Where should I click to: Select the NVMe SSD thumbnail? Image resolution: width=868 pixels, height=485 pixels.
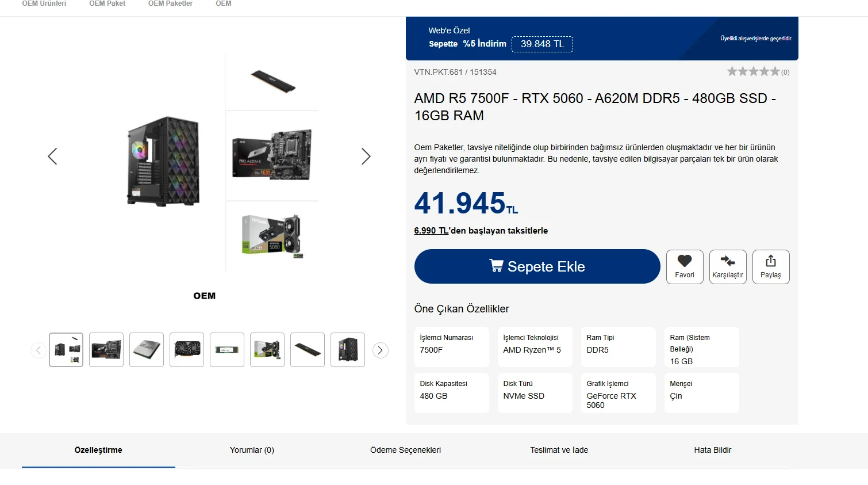pos(227,350)
